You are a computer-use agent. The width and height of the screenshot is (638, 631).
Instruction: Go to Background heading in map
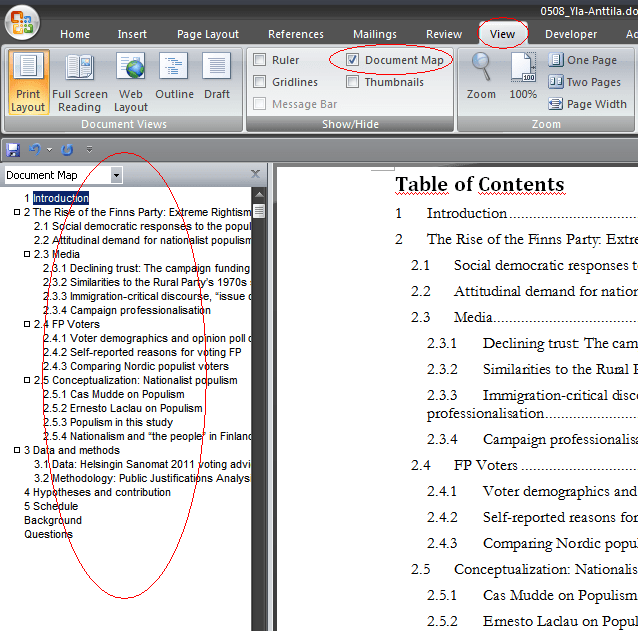click(53, 520)
